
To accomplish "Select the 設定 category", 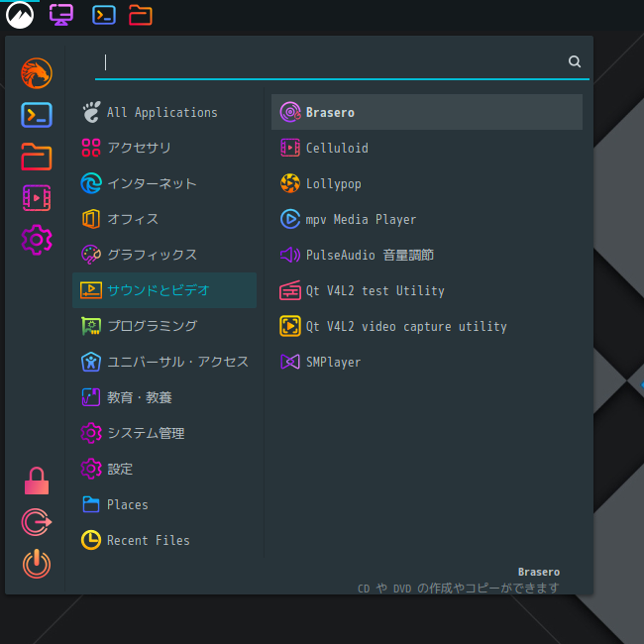I will [x=164, y=469].
